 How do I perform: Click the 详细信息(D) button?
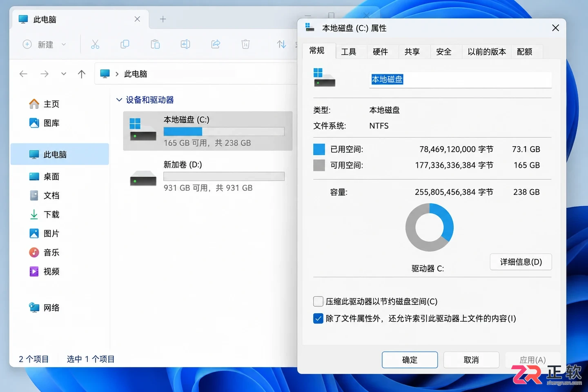(x=521, y=262)
